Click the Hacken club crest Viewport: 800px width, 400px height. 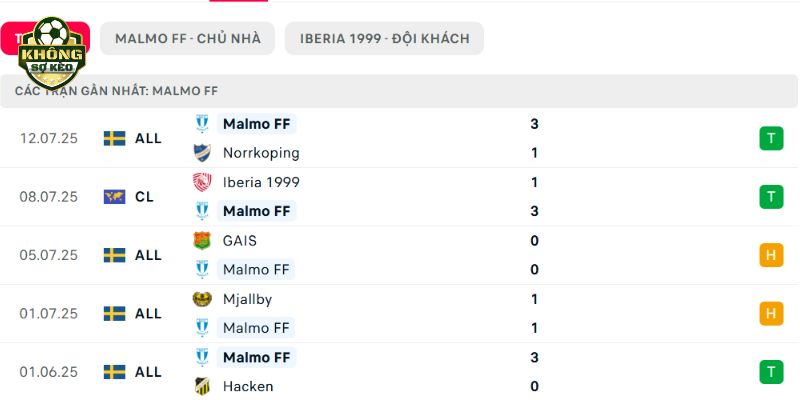tap(202, 386)
